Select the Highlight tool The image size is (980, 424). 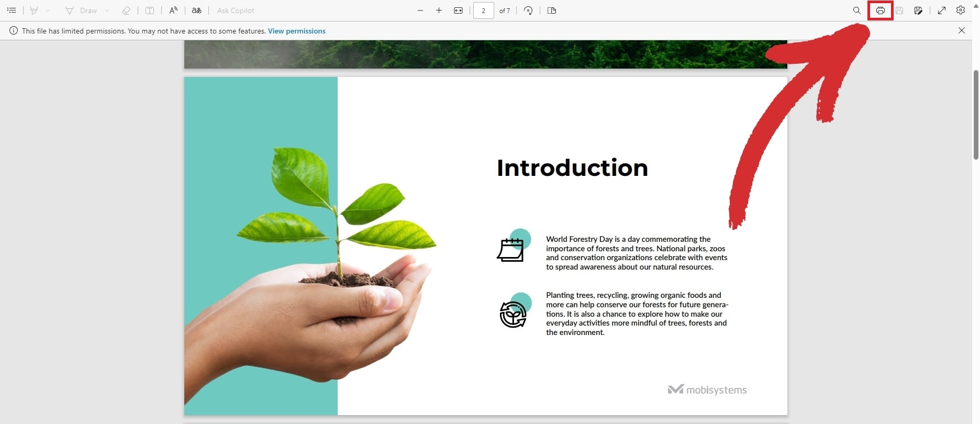click(34, 10)
